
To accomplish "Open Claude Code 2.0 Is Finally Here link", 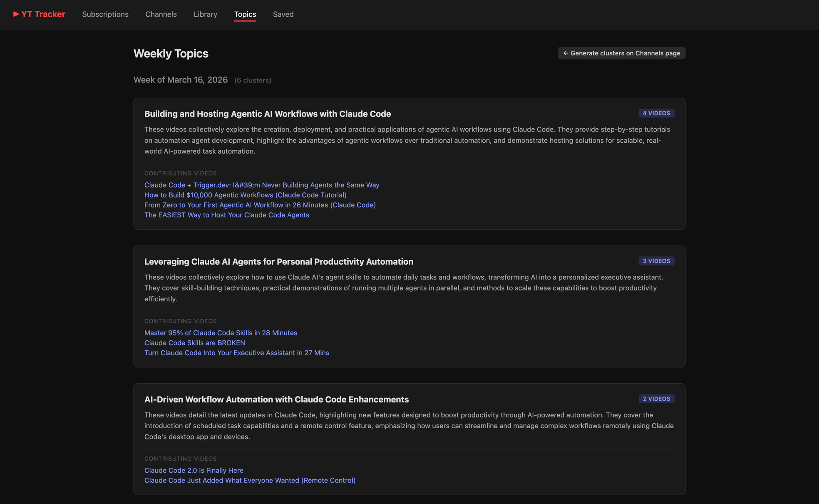I will 194,470.
